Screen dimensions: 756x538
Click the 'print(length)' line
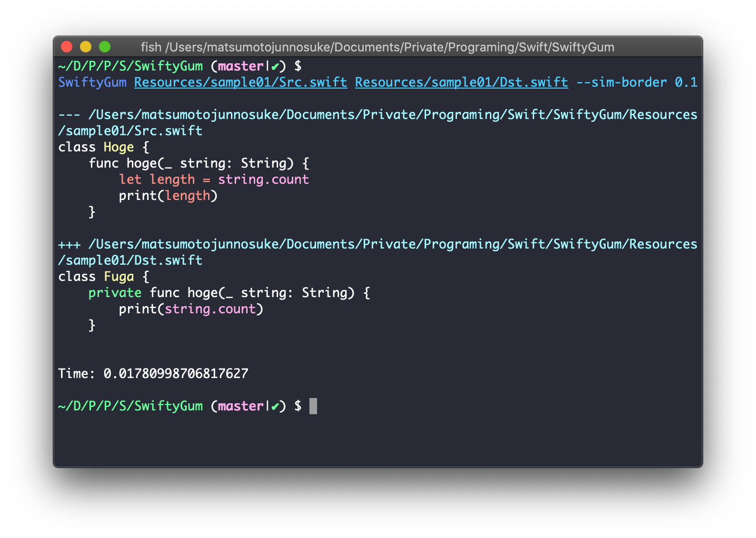[x=168, y=196]
